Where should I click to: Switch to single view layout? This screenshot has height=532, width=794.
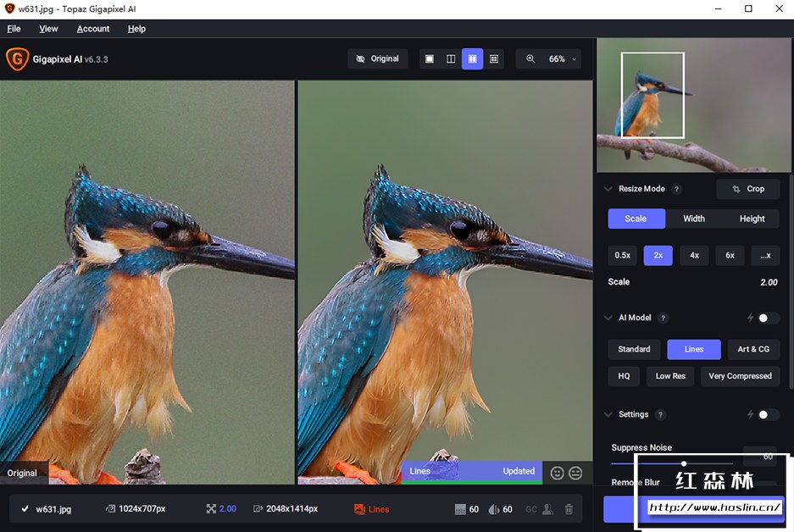click(x=430, y=59)
